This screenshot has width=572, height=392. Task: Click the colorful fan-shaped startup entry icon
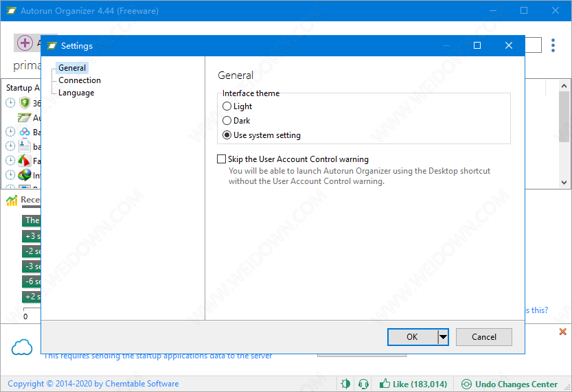tap(25, 161)
